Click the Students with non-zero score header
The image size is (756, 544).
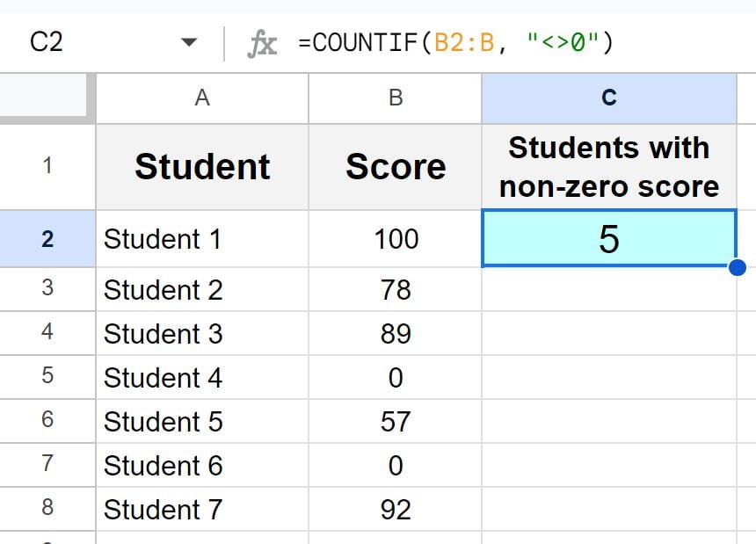pos(608,166)
